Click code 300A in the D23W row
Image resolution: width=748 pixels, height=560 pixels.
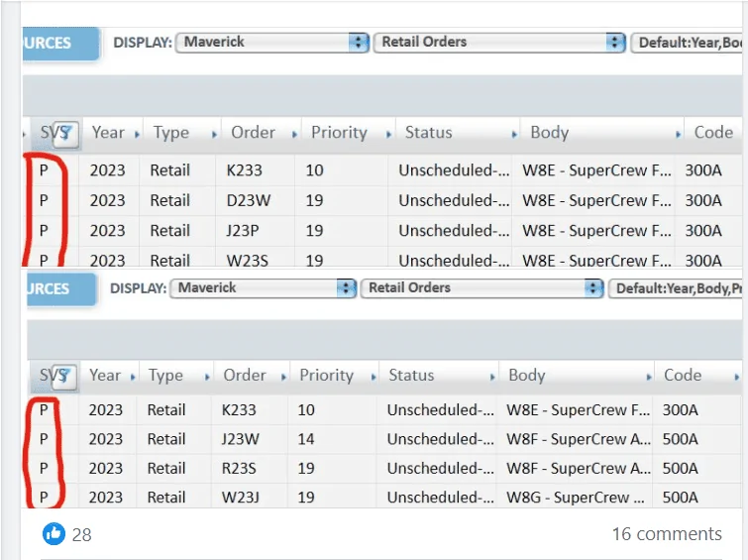coord(703,200)
